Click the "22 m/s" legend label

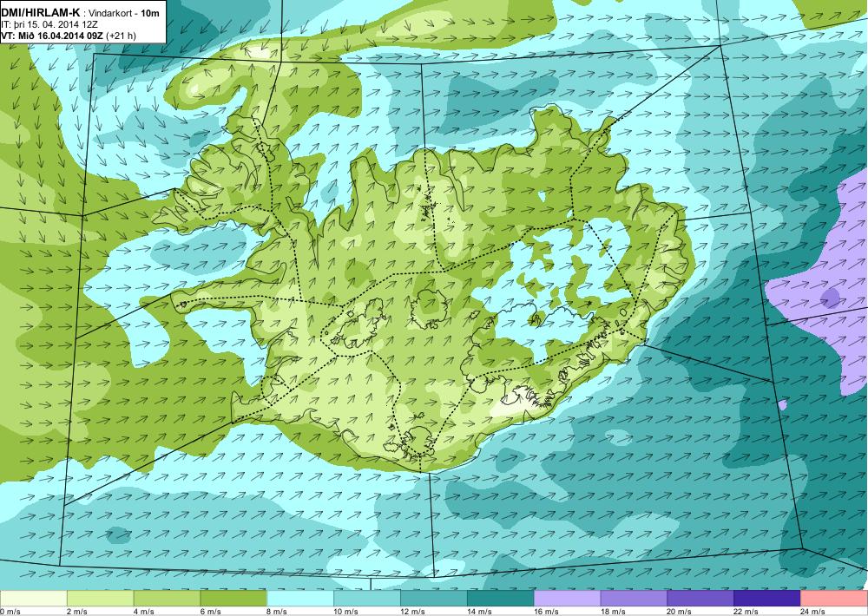click(746, 612)
